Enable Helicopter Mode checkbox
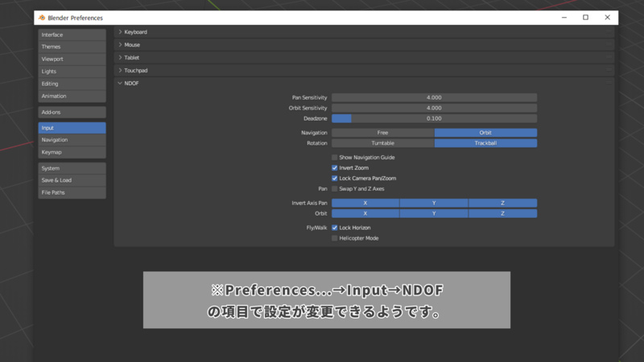 [335, 238]
